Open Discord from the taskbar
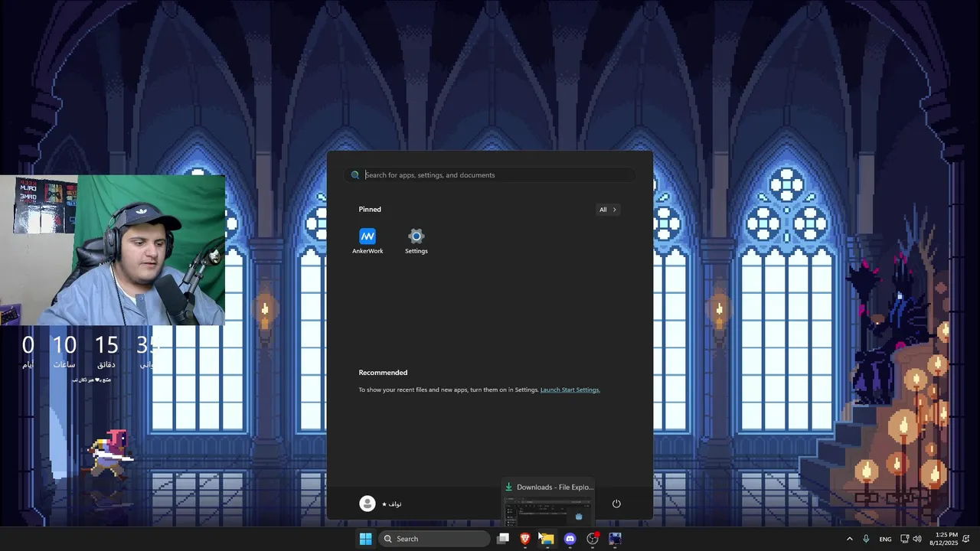This screenshot has width=980, height=551. [570, 539]
